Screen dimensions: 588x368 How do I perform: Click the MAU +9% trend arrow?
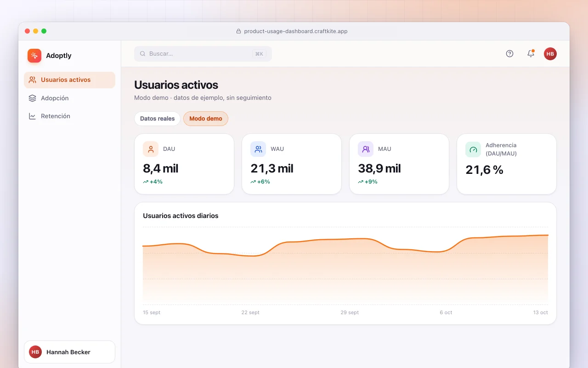click(x=361, y=182)
